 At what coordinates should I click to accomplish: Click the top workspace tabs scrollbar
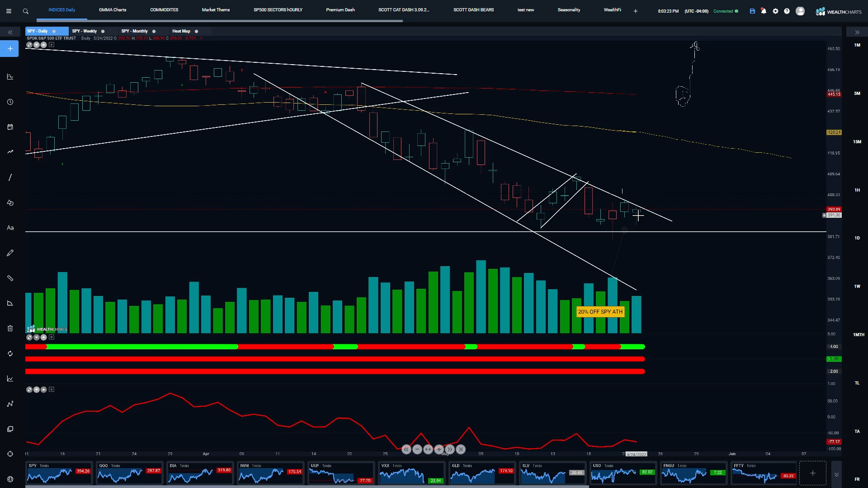click(x=219, y=21)
